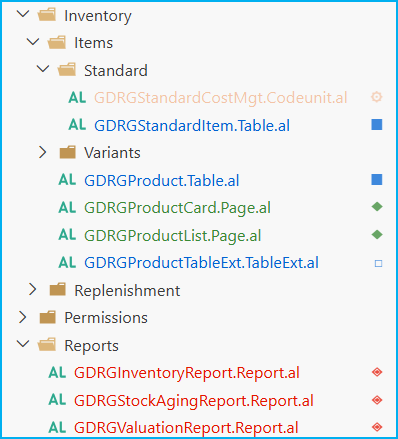Click AL icon beside GDRGInventoryReport.Report.al
This screenshot has width=398, height=439.
point(57,372)
